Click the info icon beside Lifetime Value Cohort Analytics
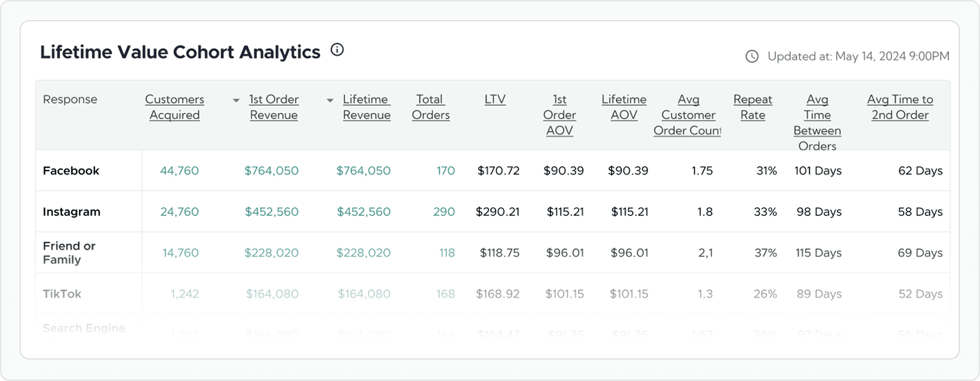 (x=337, y=50)
